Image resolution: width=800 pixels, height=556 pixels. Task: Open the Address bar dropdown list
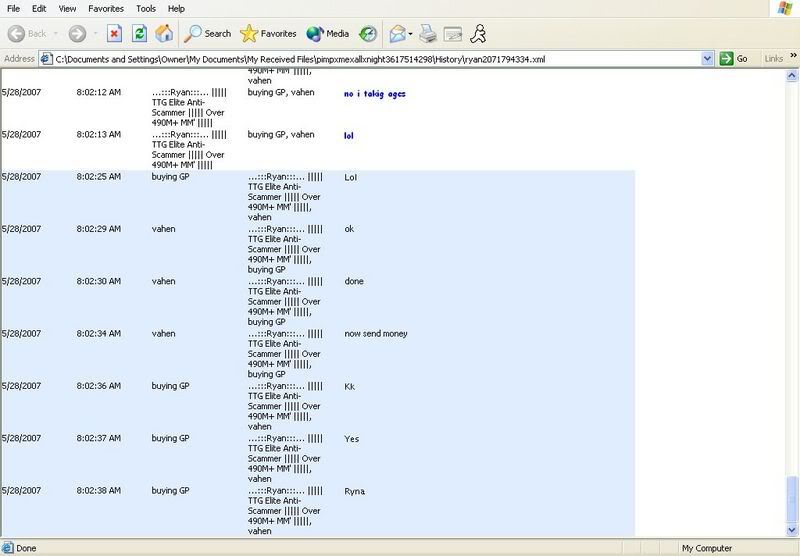tap(708, 59)
